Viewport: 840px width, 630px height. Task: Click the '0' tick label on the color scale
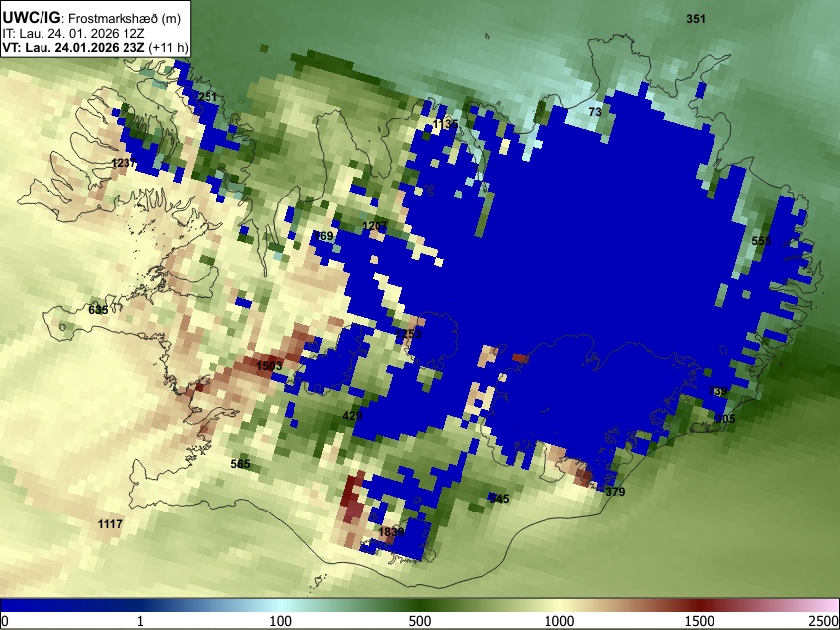5,621
